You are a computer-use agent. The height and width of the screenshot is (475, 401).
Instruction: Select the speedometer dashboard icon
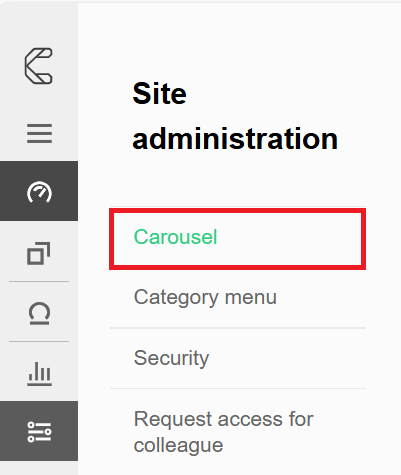(x=39, y=192)
